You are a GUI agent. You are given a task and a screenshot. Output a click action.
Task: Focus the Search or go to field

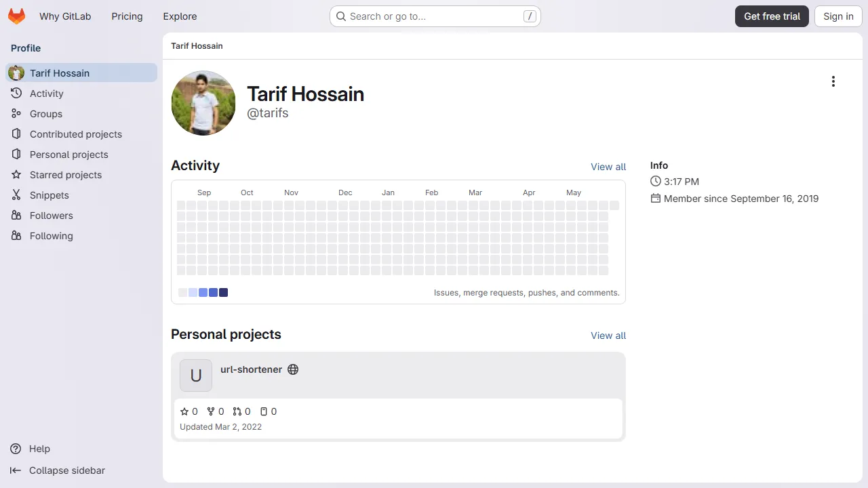point(435,16)
